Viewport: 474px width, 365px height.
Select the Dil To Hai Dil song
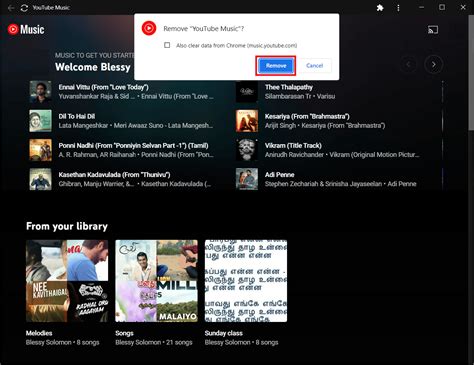pyautogui.click(x=77, y=116)
